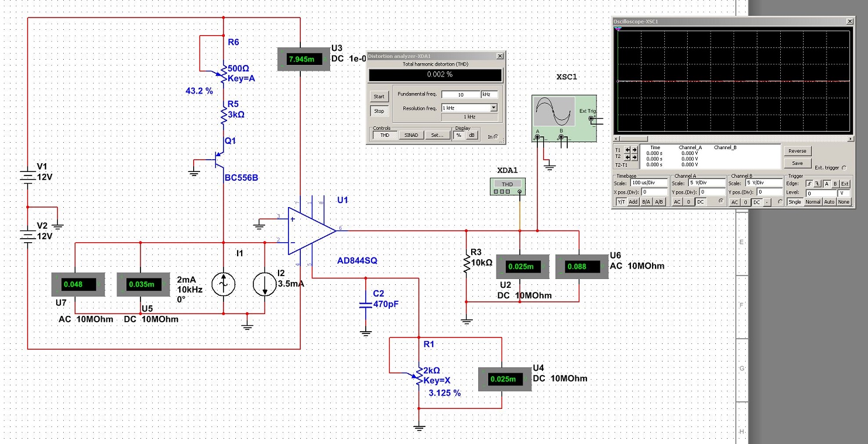Set Channel B coupling to AC

click(735, 202)
